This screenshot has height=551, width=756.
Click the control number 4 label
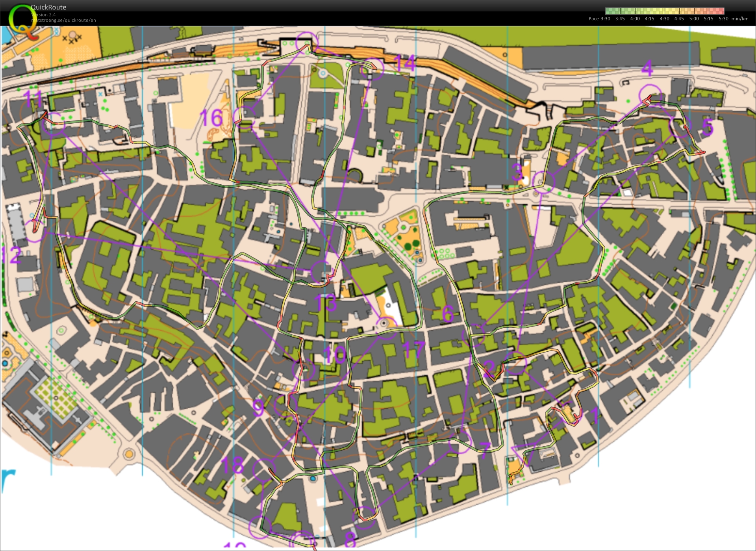[x=647, y=69]
